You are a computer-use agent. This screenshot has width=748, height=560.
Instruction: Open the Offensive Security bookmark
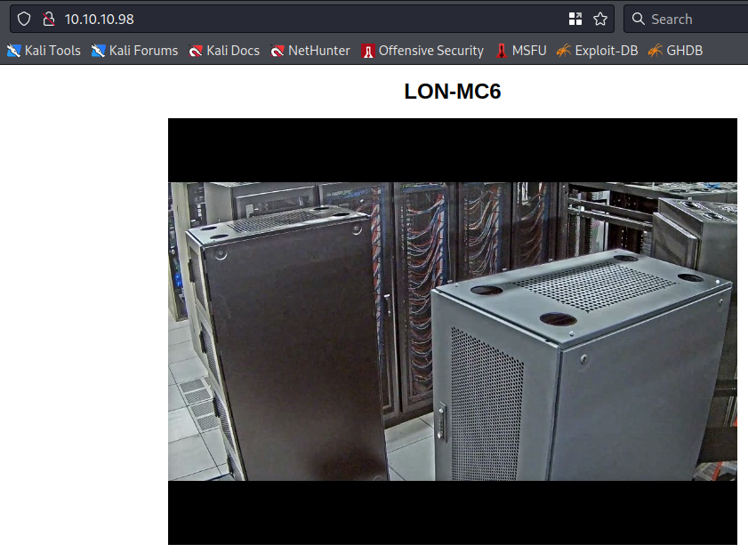[x=422, y=51]
